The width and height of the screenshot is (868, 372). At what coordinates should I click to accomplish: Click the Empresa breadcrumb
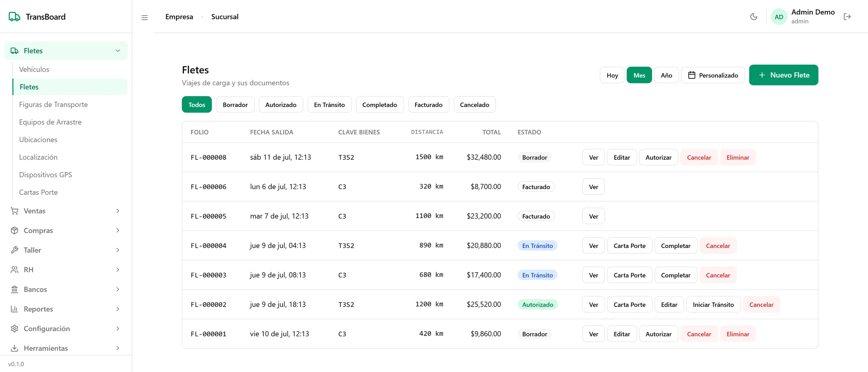point(179,17)
